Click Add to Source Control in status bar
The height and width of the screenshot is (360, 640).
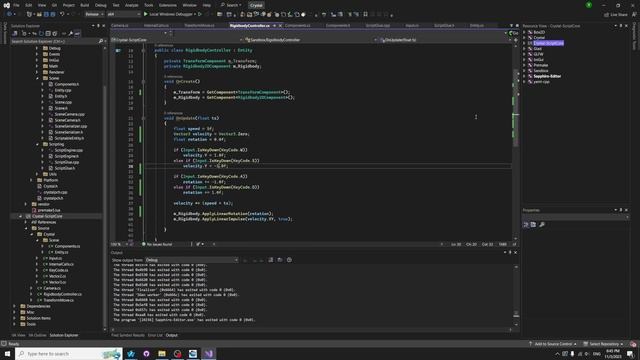[553, 344]
